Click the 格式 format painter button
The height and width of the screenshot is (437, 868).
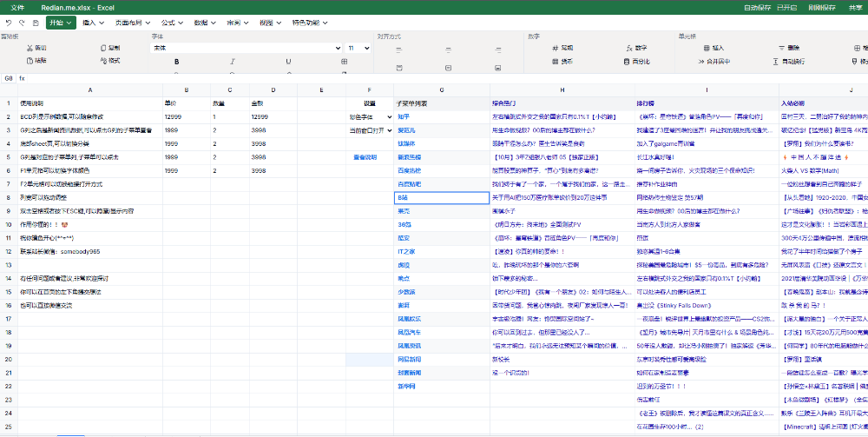(109, 61)
